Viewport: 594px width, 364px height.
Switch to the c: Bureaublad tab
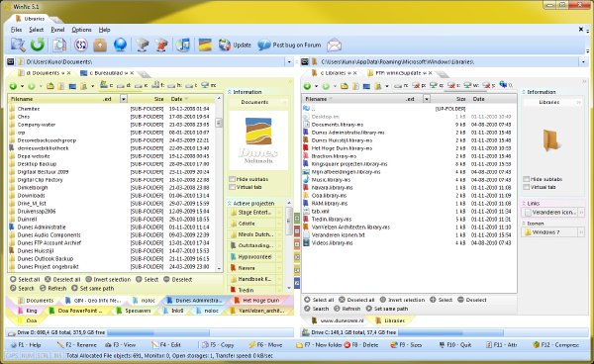coord(106,73)
